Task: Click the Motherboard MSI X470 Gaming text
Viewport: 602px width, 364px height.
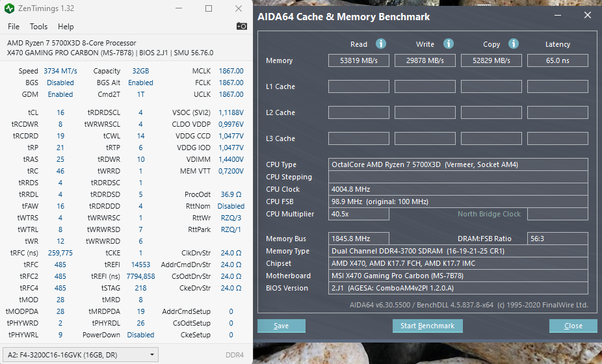Action: (x=397, y=276)
